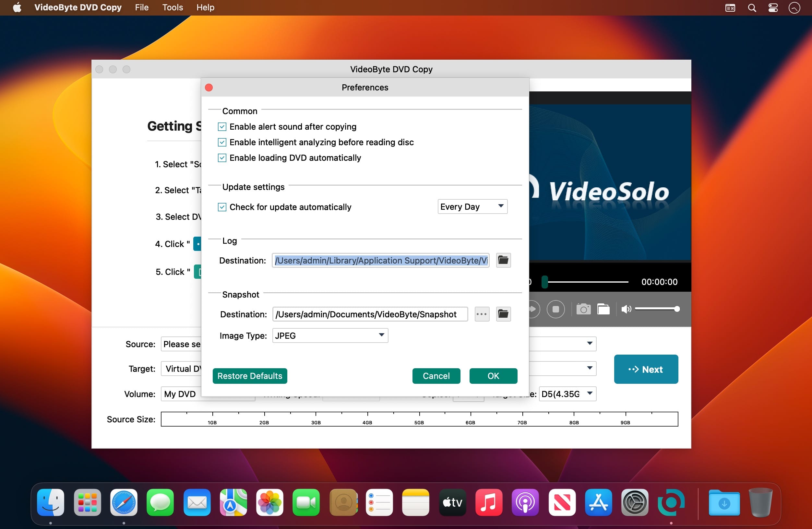Click the Snapshot Destination path field
This screenshot has width=812, height=529.
pos(370,314)
